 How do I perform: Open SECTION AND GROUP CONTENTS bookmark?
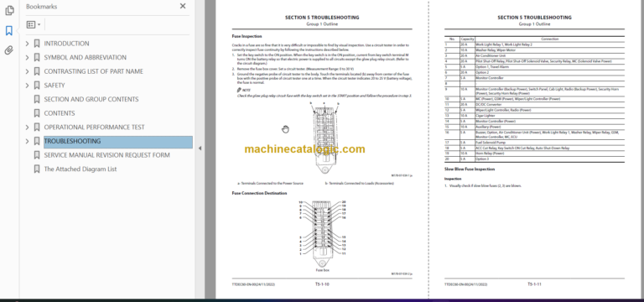click(x=91, y=100)
